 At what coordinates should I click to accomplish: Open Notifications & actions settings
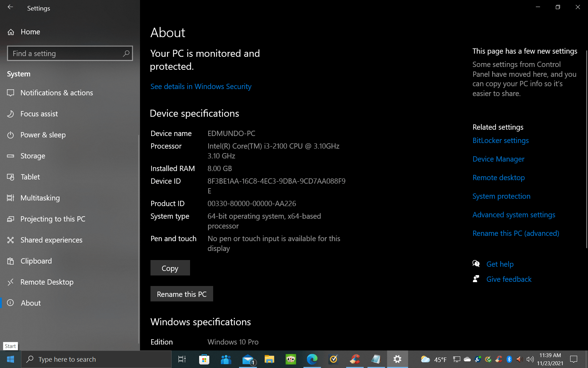70,93
